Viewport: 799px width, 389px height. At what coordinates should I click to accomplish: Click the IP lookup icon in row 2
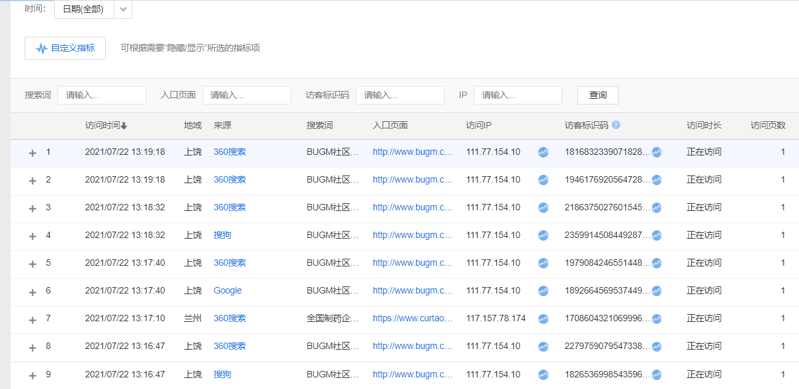click(543, 179)
